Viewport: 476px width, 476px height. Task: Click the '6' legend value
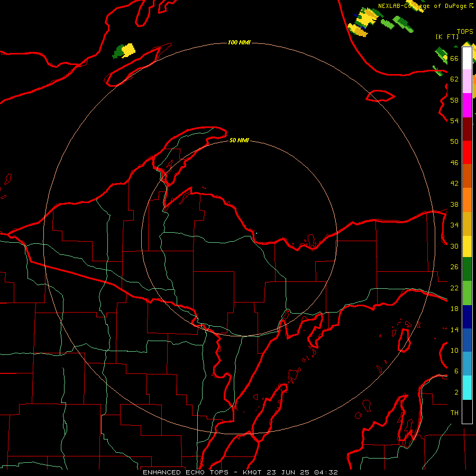click(x=456, y=371)
